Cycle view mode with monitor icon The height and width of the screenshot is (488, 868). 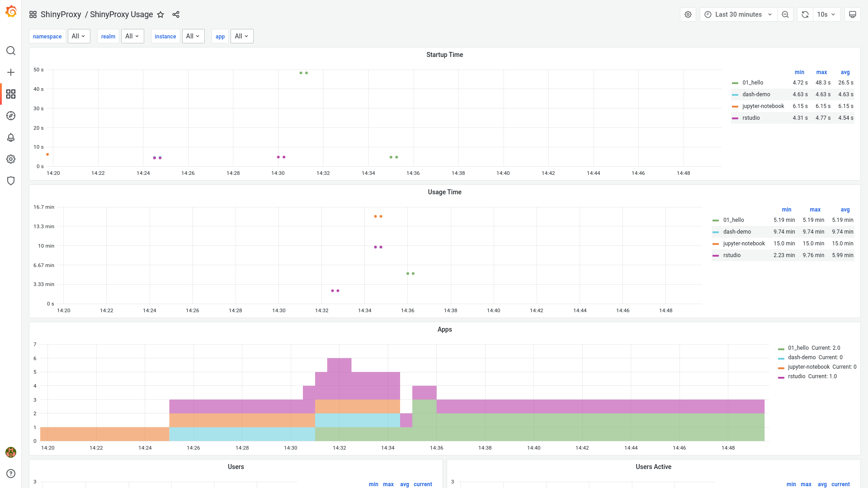click(x=853, y=14)
